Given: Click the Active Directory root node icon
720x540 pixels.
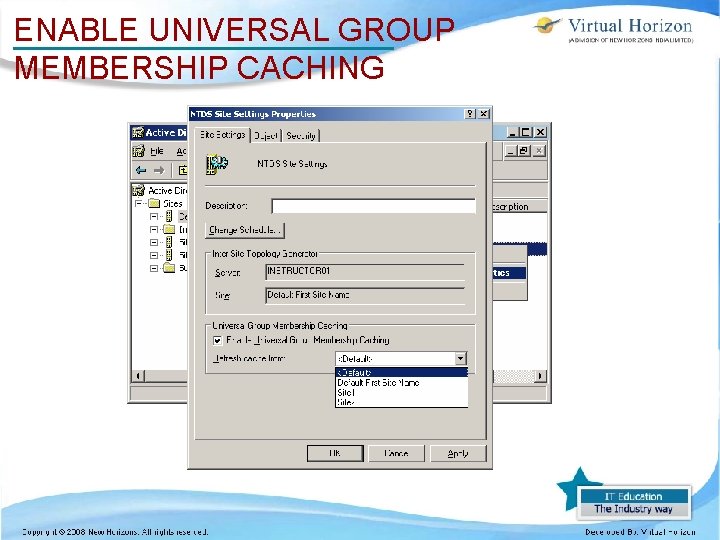Looking at the screenshot, I should click(138, 190).
